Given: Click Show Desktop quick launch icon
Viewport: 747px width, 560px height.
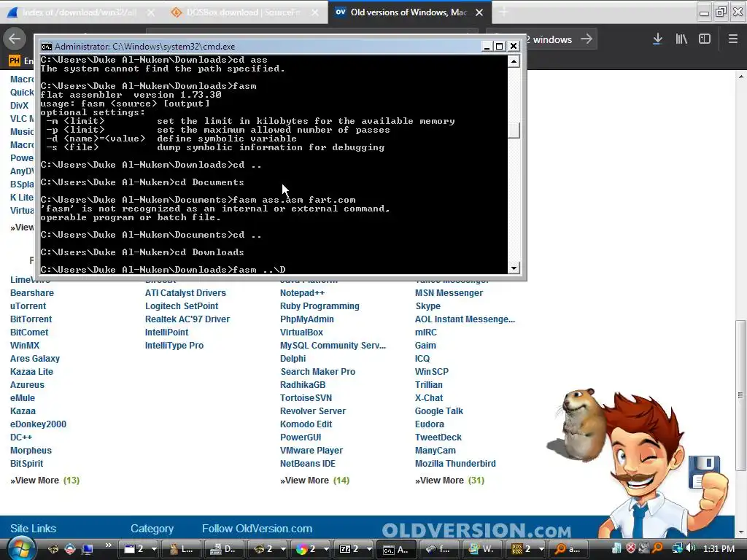Looking at the screenshot, I should [88, 549].
